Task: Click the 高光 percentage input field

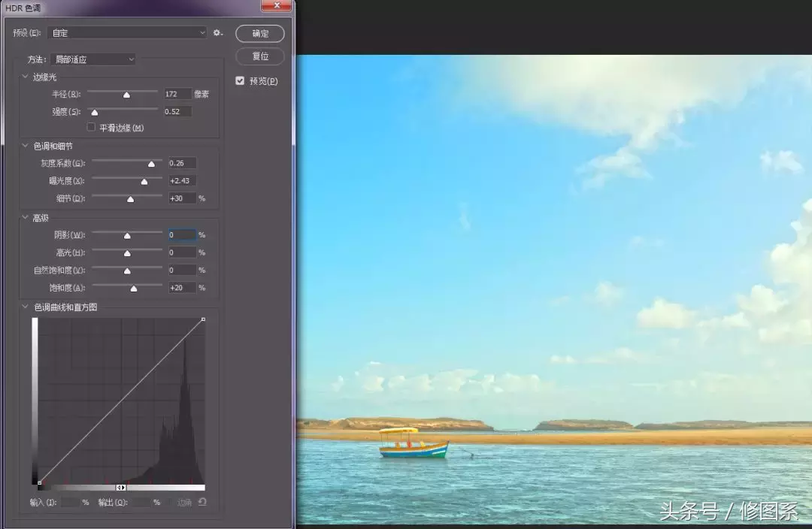Action: (x=182, y=252)
